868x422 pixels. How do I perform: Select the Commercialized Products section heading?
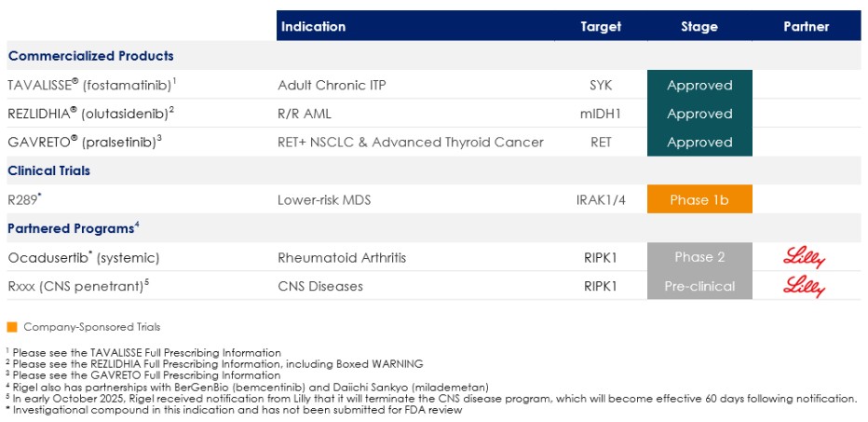click(91, 57)
